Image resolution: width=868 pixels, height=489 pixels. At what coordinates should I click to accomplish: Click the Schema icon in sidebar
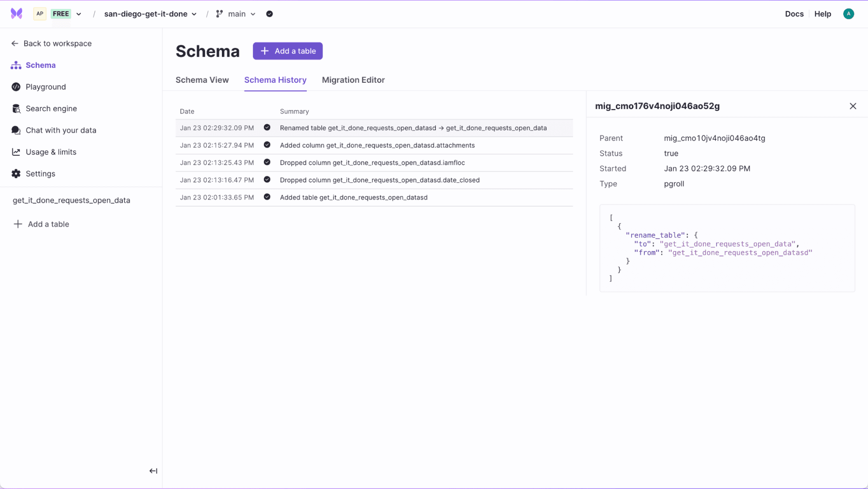tap(17, 65)
